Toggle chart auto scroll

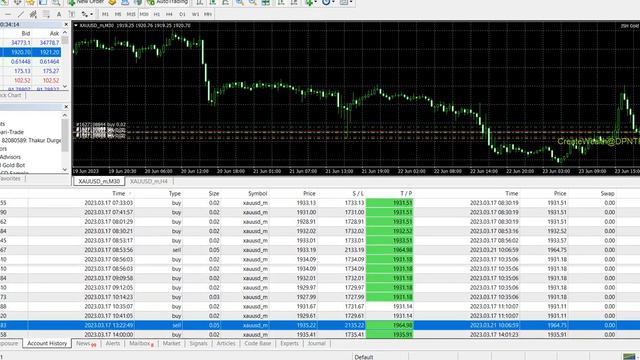coord(281,2)
